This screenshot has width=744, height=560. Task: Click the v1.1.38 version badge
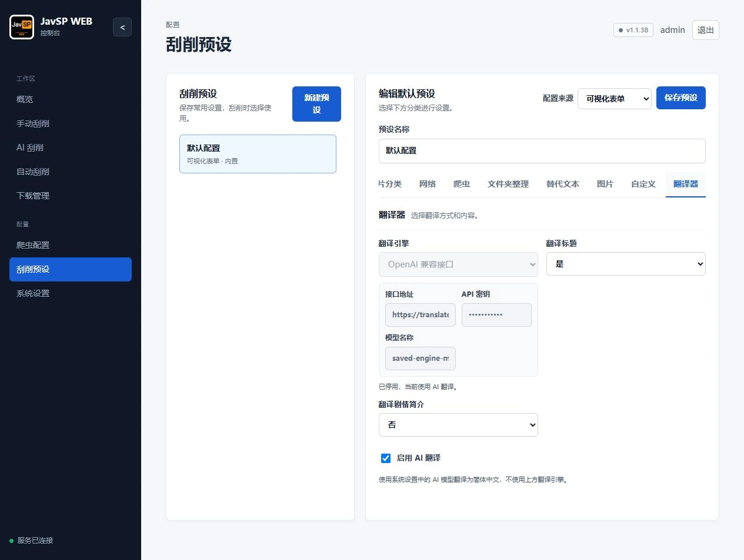click(633, 30)
